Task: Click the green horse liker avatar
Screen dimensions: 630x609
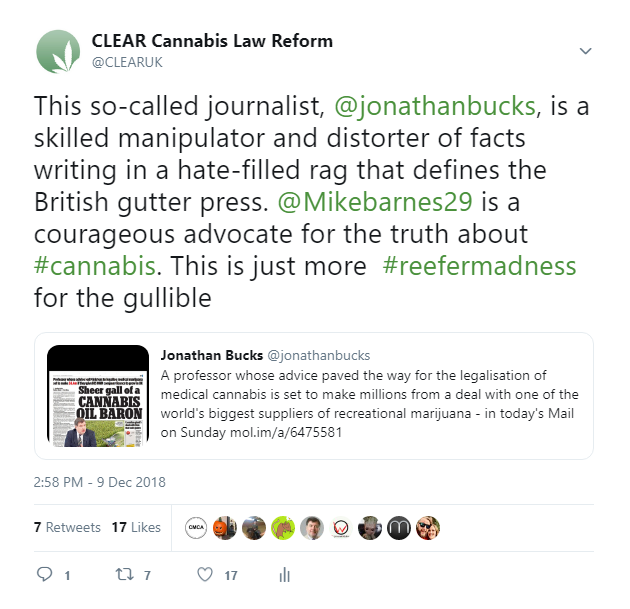Action: 283,528
